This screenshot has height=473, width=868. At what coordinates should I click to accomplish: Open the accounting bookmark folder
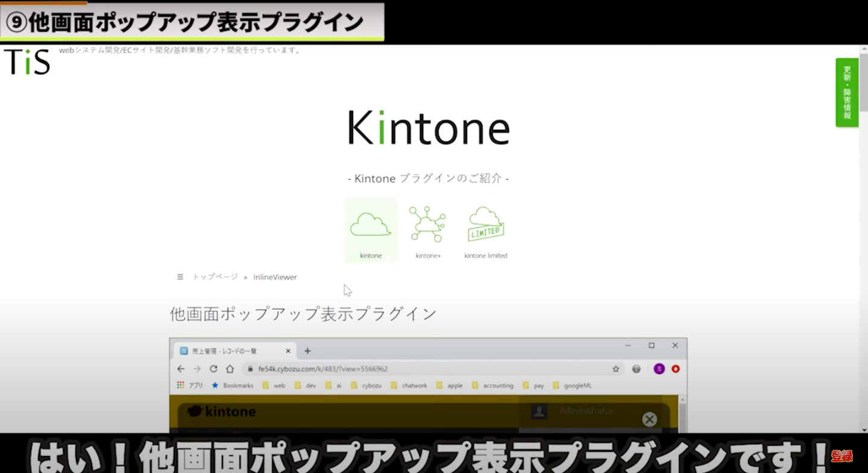pos(493,386)
